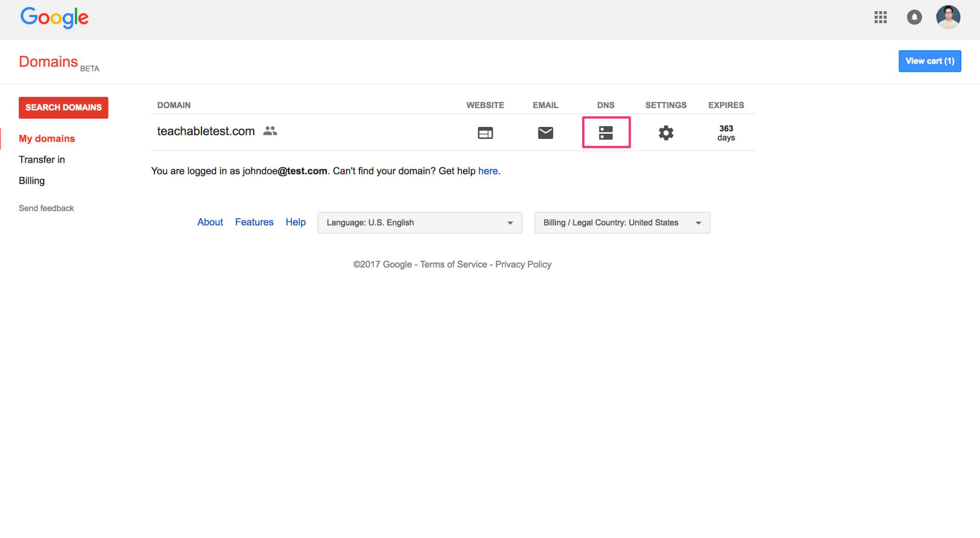Click the Website icon for teachabletest.com

[x=485, y=131]
